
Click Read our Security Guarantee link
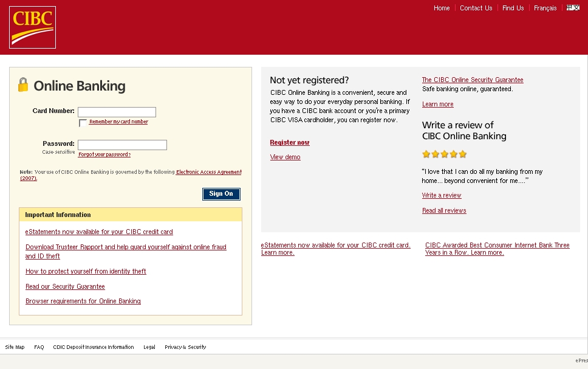click(65, 286)
